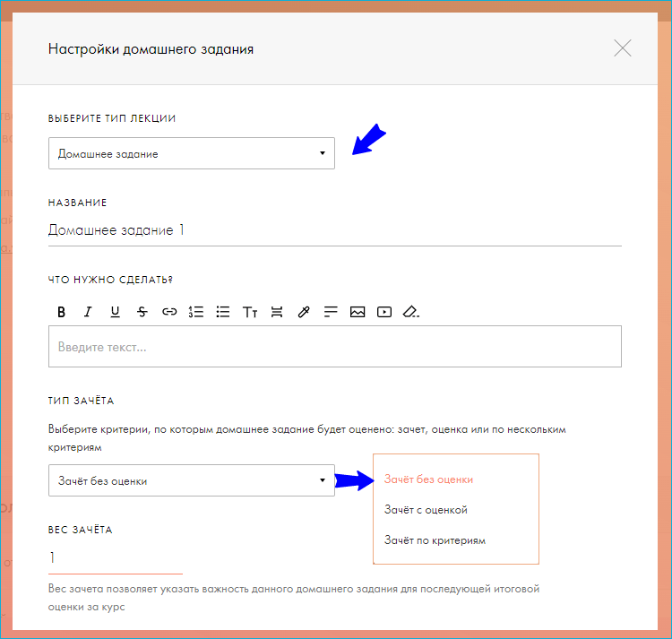Choose 'Зачёт с оценкой' option

(x=426, y=510)
